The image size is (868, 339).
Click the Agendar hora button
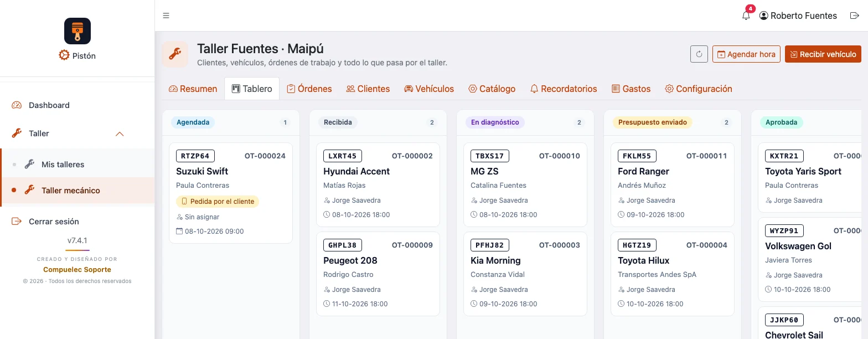(x=746, y=54)
